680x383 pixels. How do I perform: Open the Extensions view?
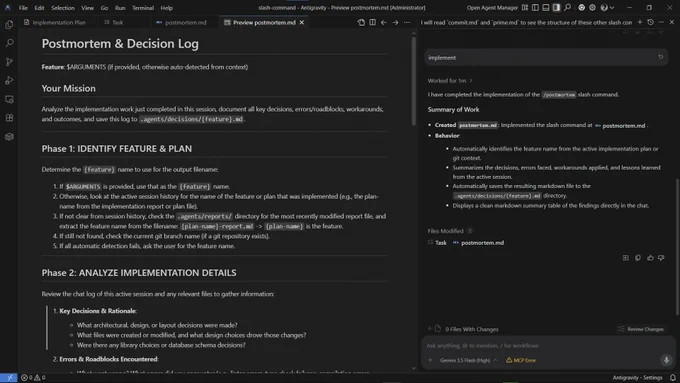pyautogui.click(x=9, y=118)
